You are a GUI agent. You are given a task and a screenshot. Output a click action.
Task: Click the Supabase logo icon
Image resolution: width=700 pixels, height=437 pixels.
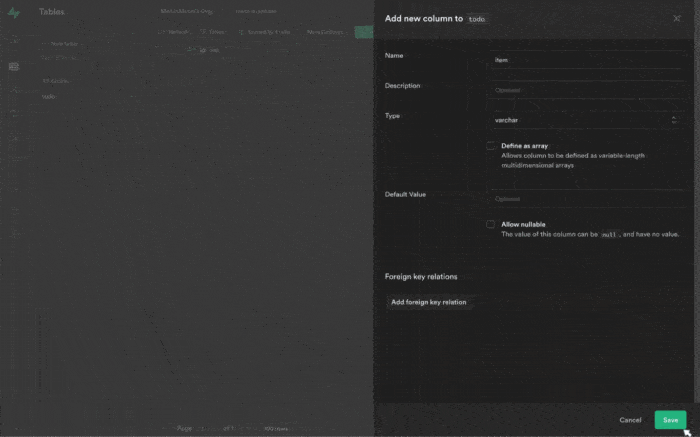[14, 12]
